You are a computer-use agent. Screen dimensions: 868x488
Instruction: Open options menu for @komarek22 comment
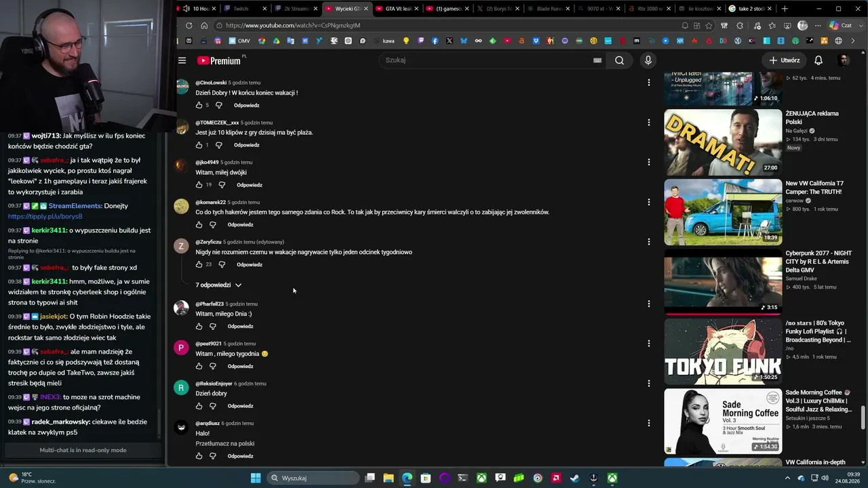pos(648,202)
